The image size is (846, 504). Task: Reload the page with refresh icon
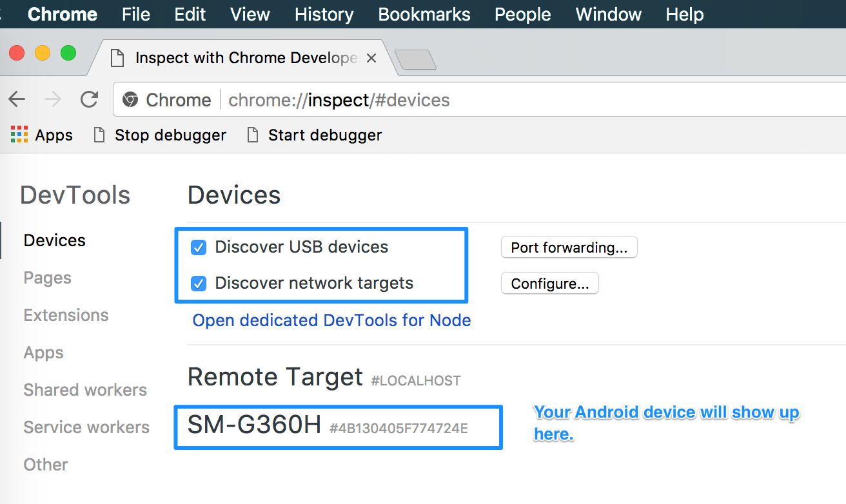pyautogui.click(x=89, y=99)
